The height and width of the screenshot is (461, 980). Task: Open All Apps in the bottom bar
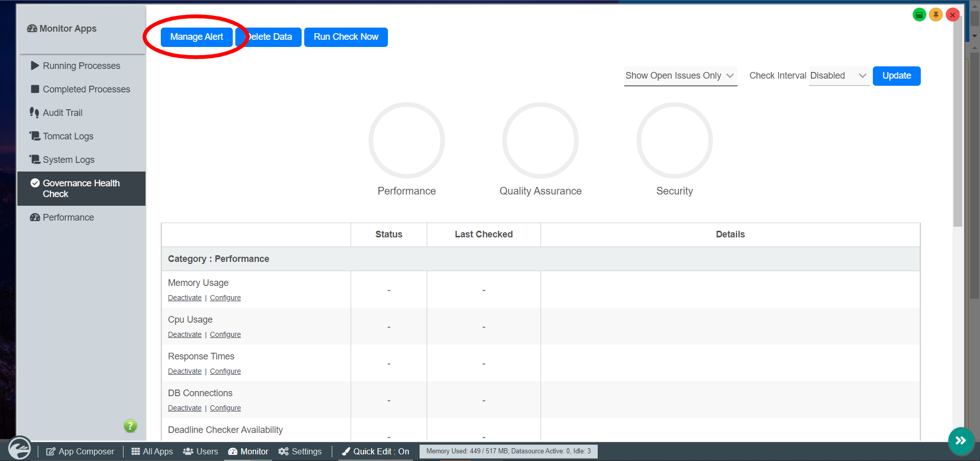152,451
